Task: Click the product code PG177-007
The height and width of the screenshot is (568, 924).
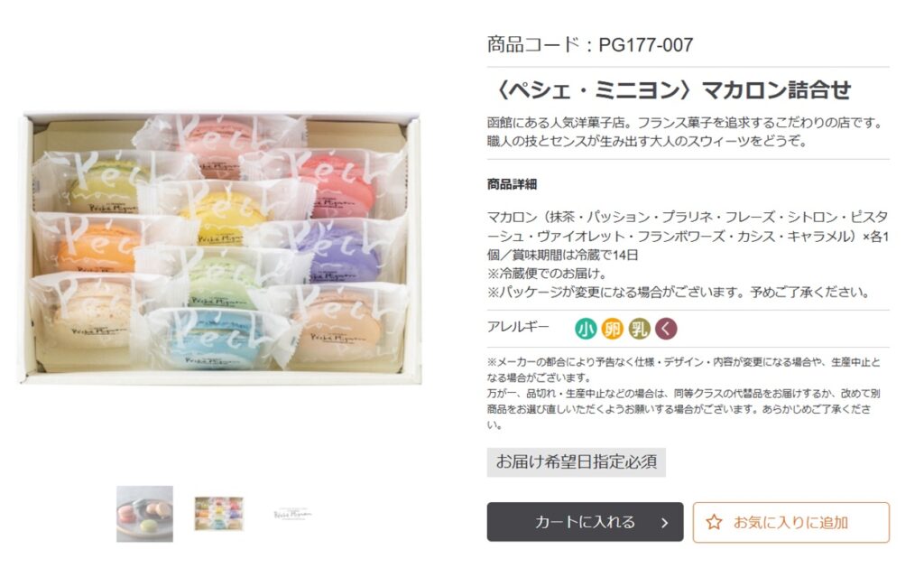Action: tap(646, 45)
